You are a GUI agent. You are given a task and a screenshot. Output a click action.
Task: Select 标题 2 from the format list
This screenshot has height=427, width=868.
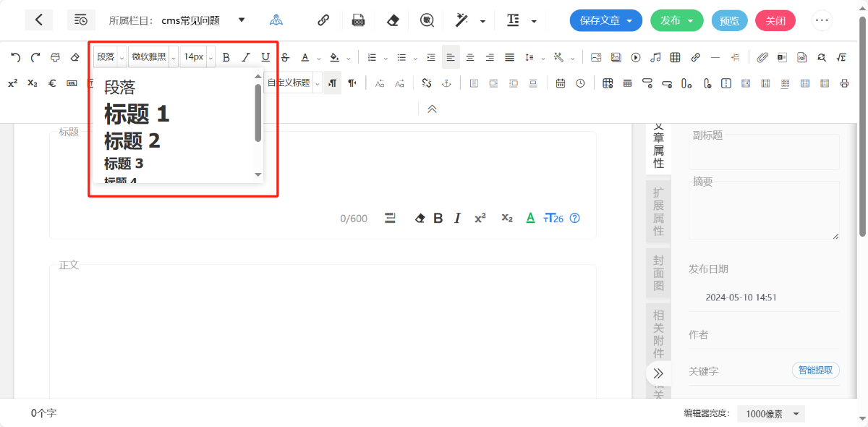pos(132,140)
